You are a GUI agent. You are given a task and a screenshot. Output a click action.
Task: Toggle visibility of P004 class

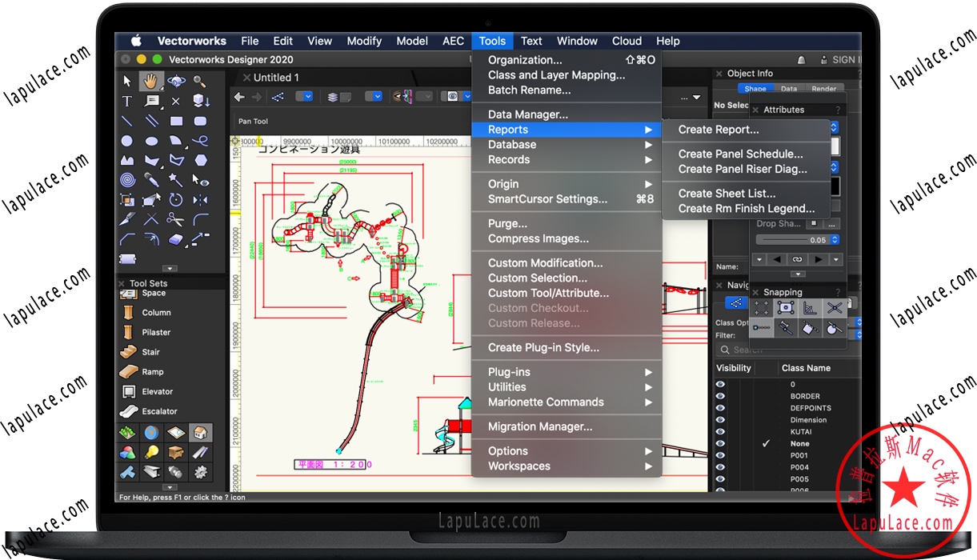[720, 467]
